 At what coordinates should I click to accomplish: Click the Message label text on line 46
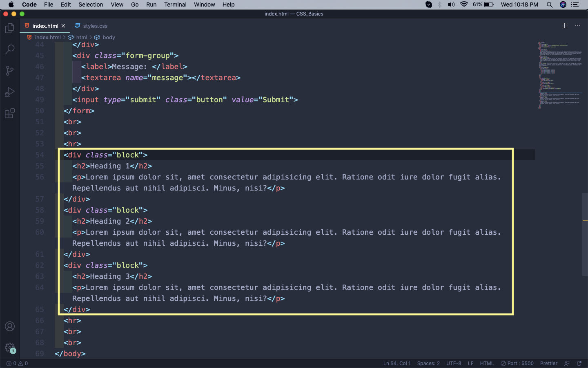(129, 67)
